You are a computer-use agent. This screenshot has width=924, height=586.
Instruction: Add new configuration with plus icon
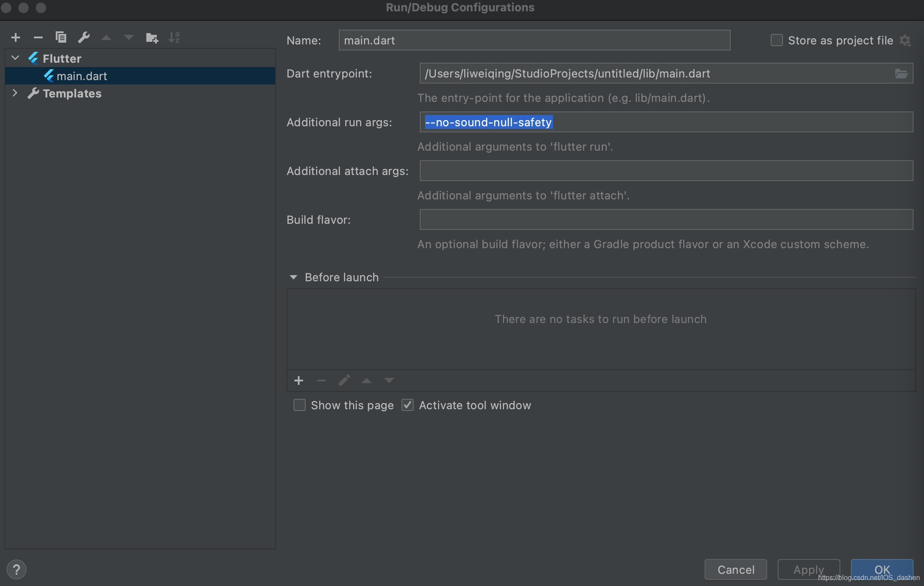point(16,37)
